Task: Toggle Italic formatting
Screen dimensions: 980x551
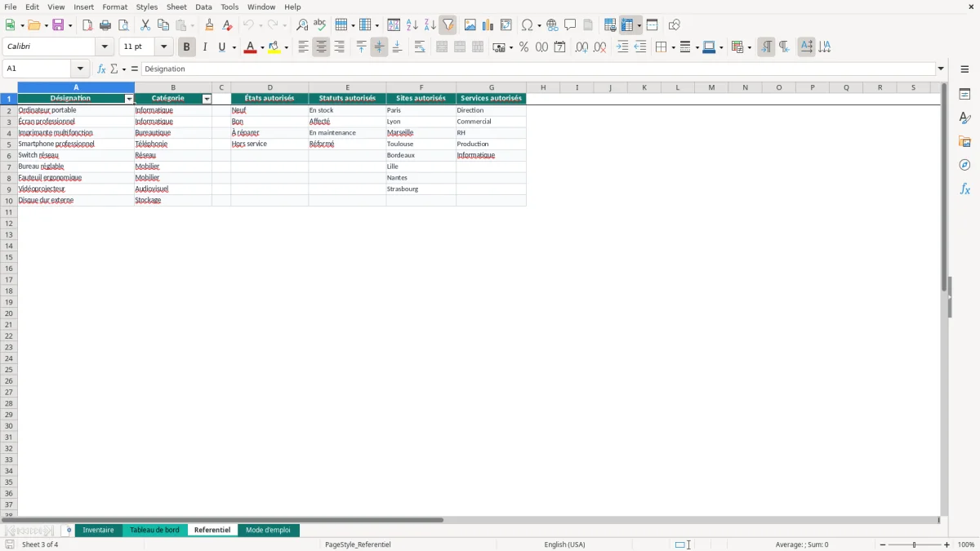Action: click(x=205, y=47)
